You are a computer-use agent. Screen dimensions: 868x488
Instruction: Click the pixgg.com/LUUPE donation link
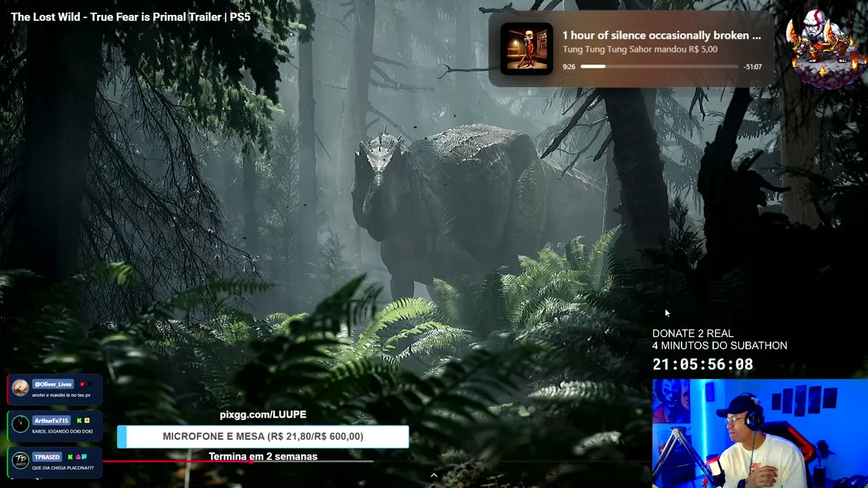pyautogui.click(x=263, y=414)
